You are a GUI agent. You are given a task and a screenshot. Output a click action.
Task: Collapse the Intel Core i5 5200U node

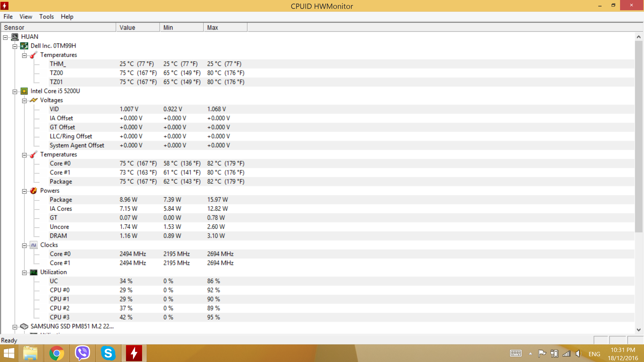click(15, 92)
